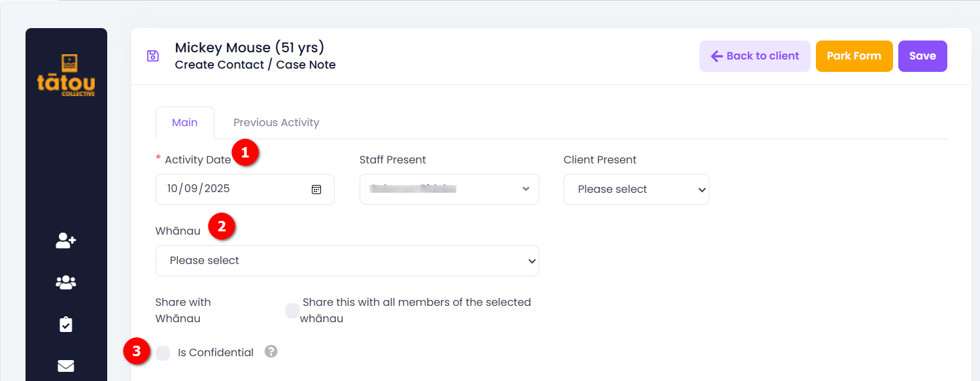980x381 pixels.
Task: Click the purple Save button
Action: (x=922, y=56)
